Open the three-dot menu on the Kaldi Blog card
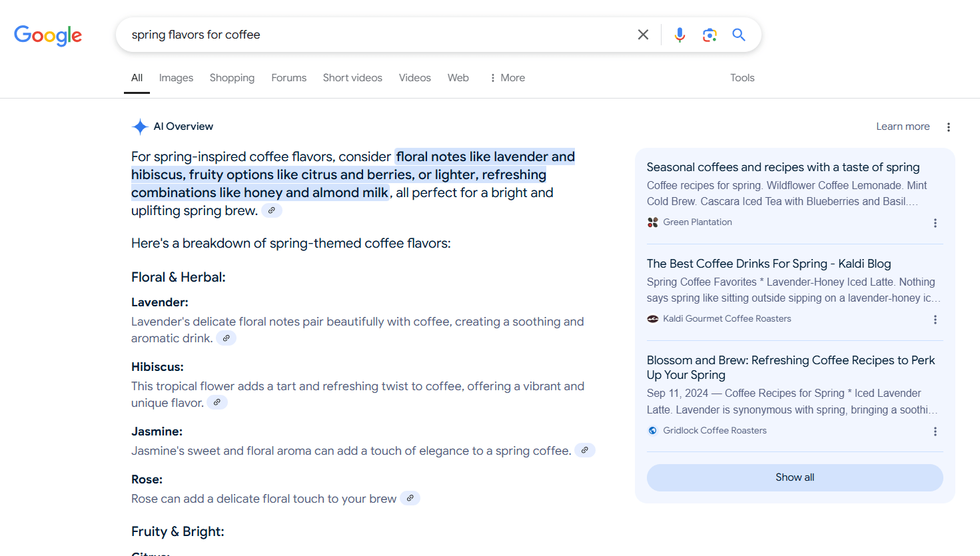The height and width of the screenshot is (556, 980). pos(935,320)
